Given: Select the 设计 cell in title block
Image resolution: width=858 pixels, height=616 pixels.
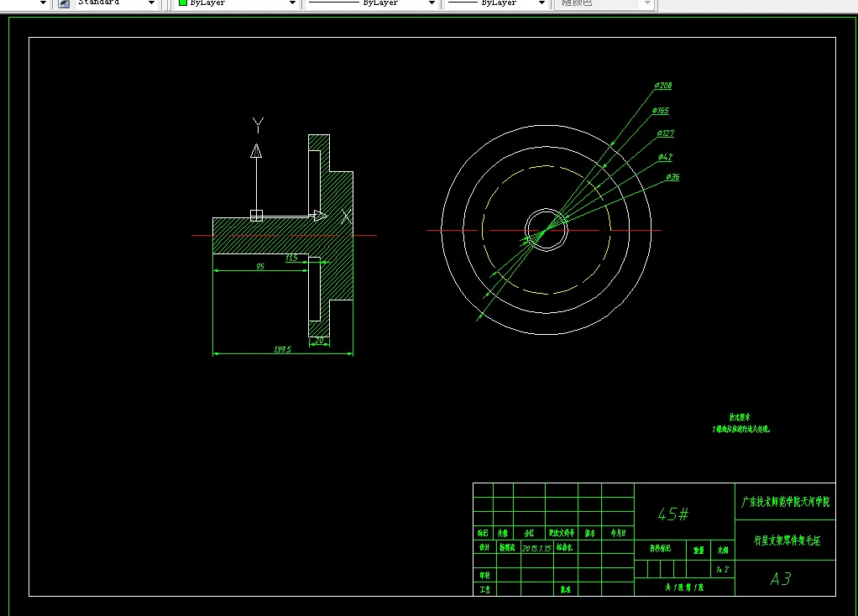Looking at the screenshot, I should point(484,547).
